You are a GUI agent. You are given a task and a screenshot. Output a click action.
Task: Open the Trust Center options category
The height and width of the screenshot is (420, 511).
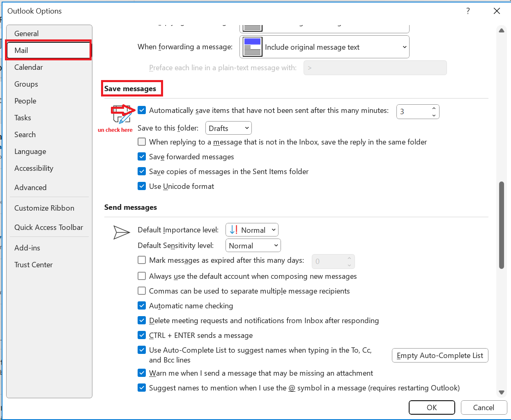[49, 265]
